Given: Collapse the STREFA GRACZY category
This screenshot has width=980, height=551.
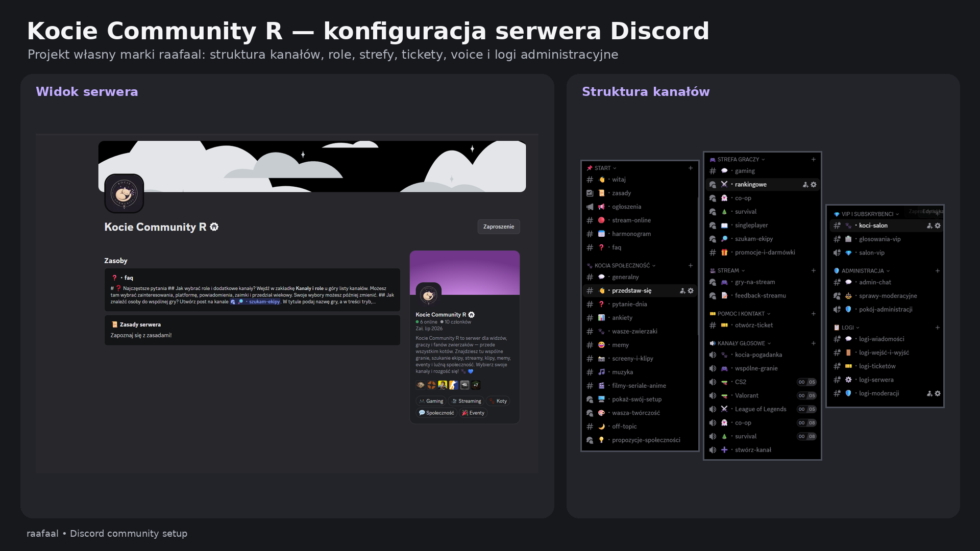Looking at the screenshot, I should [x=738, y=159].
